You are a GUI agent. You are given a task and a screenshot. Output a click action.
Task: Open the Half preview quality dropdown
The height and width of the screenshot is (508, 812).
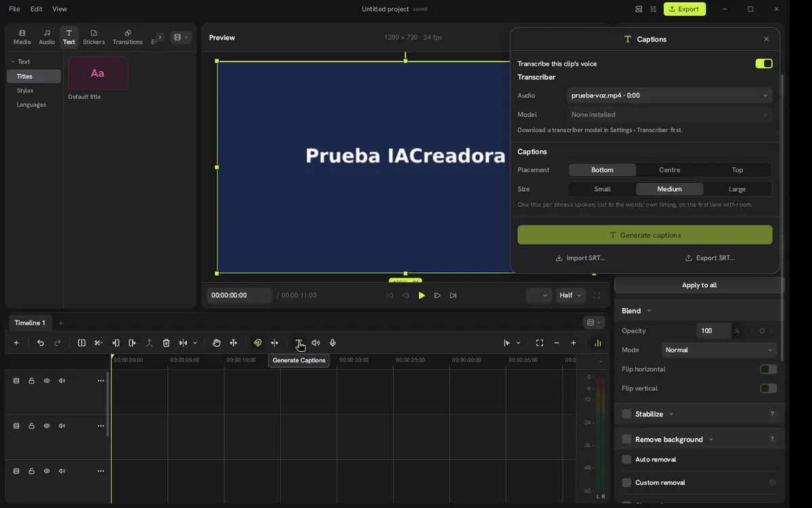point(570,295)
